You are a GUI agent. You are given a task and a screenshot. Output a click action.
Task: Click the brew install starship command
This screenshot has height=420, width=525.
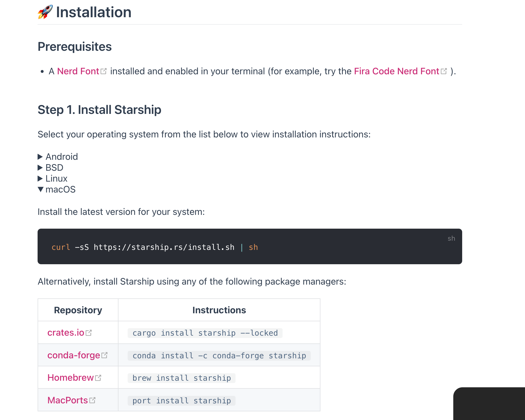pyautogui.click(x=182, y=378)
